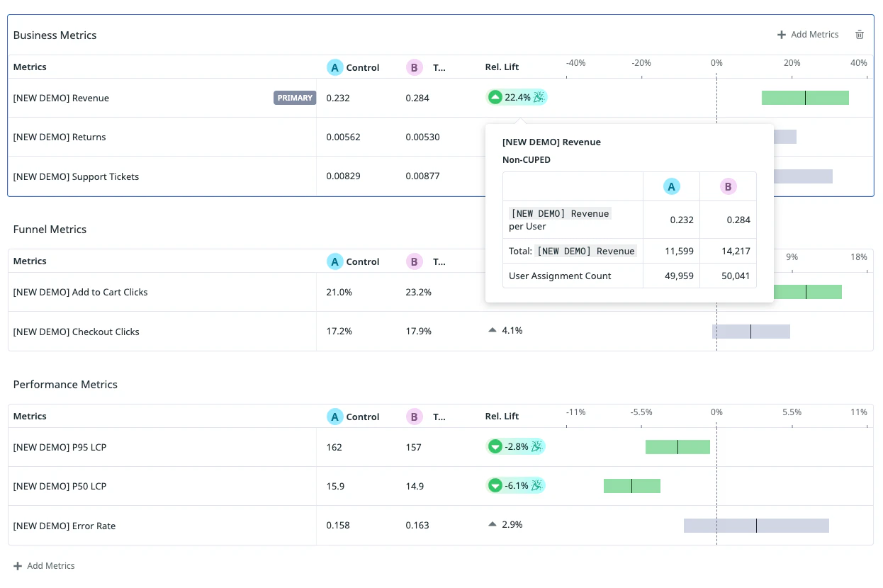883x588 pixels.
Task: Select the [NEW DEMO] Checkout Clicks metric name
Action: (x=74, y=331)
